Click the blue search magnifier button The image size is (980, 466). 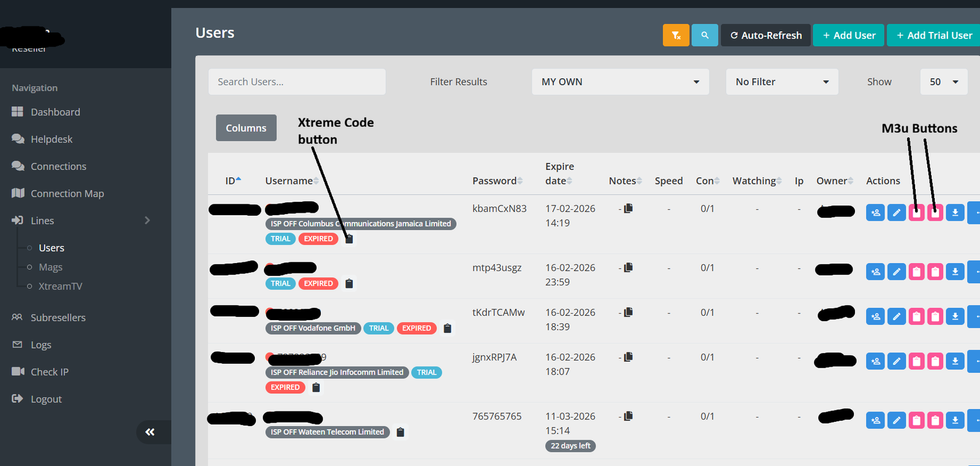coord(705,36)
